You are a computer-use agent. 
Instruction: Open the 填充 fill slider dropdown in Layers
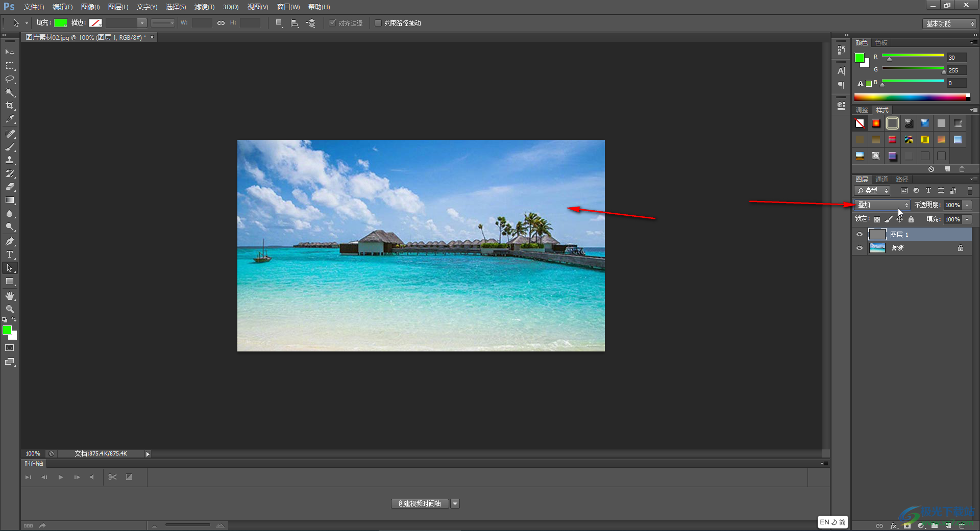[967, 219]
